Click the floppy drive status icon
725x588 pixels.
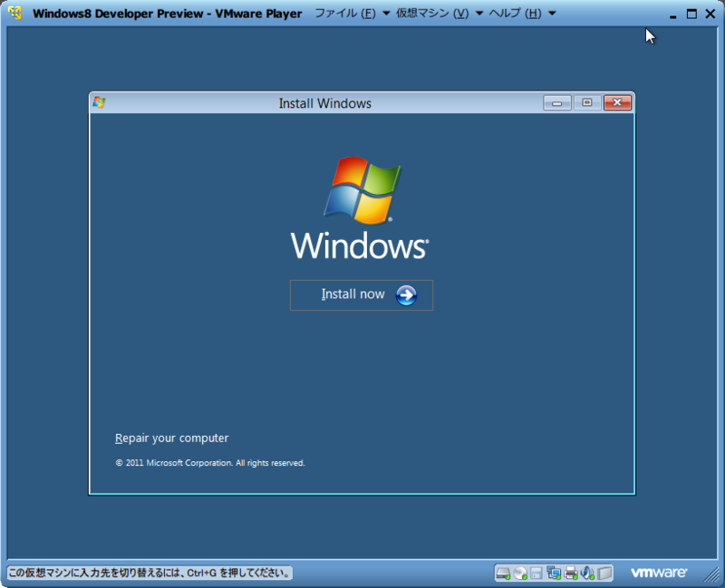(536, 574)
